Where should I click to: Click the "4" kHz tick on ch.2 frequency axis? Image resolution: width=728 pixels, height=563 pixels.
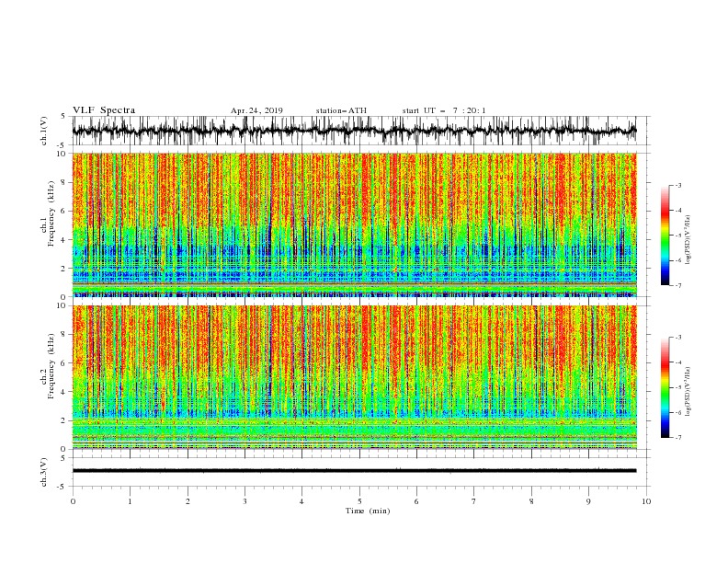tap(63, 392)
